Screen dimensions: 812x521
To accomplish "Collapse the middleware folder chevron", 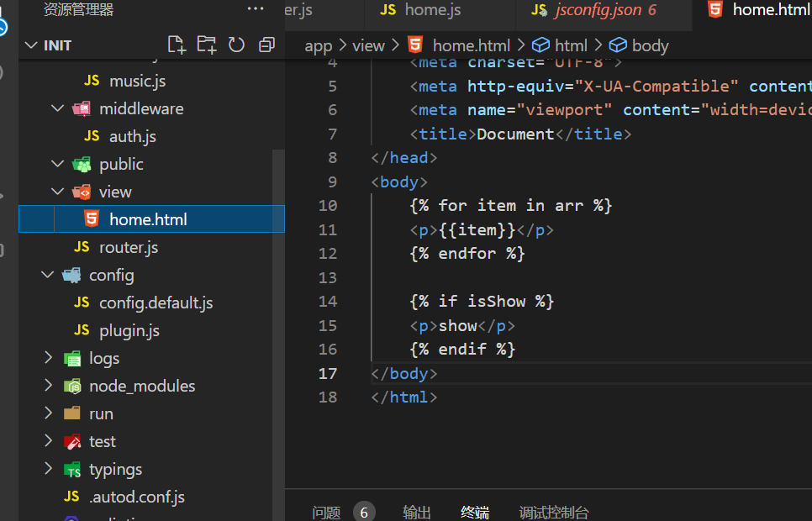I will (x=57, y=108).
